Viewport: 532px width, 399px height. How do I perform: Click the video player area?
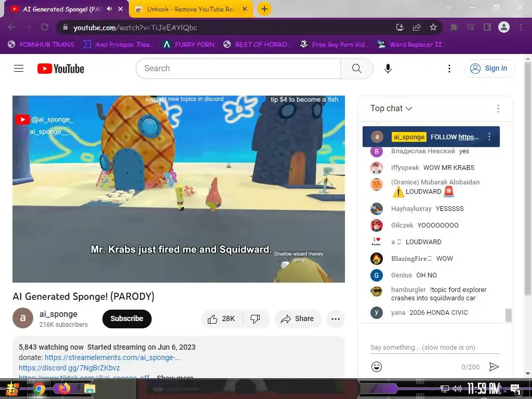tap(179, 189)
